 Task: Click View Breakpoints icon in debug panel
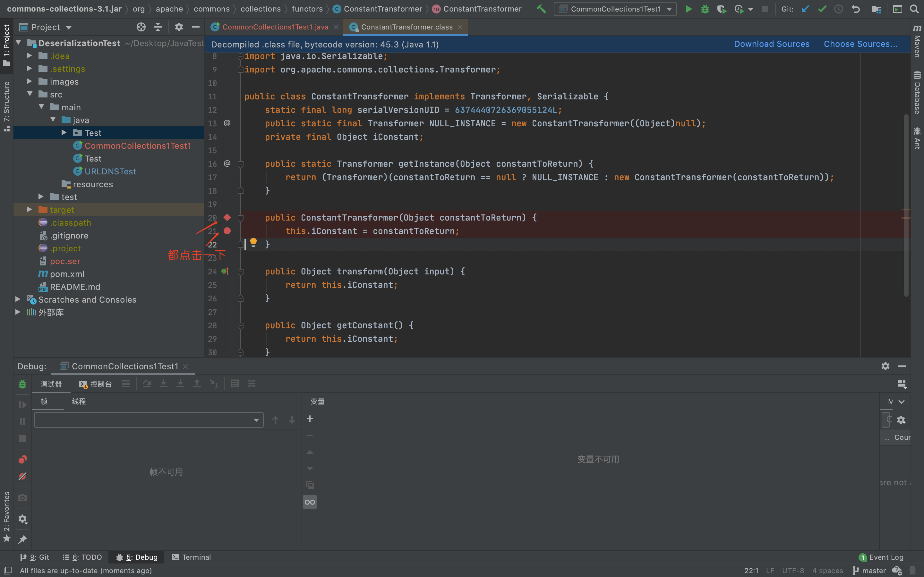22,459
